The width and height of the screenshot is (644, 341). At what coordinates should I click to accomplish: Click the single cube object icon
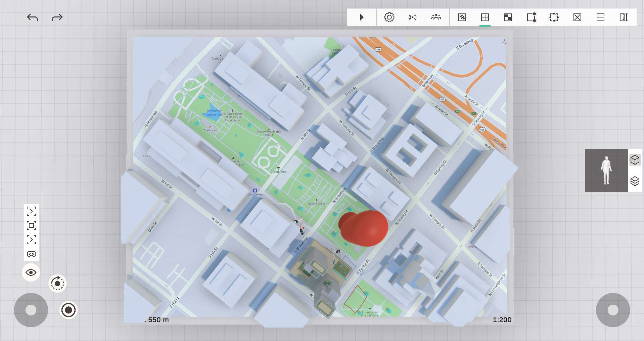click(x=635, y=160)
